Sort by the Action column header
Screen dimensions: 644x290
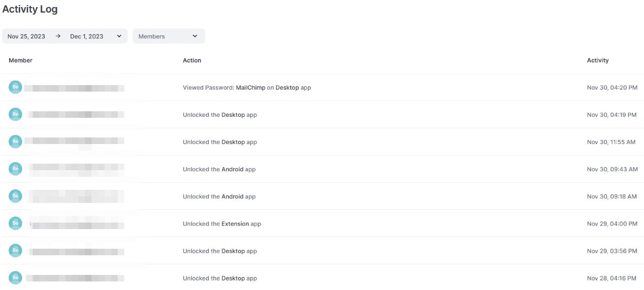[x=192, y=60]
